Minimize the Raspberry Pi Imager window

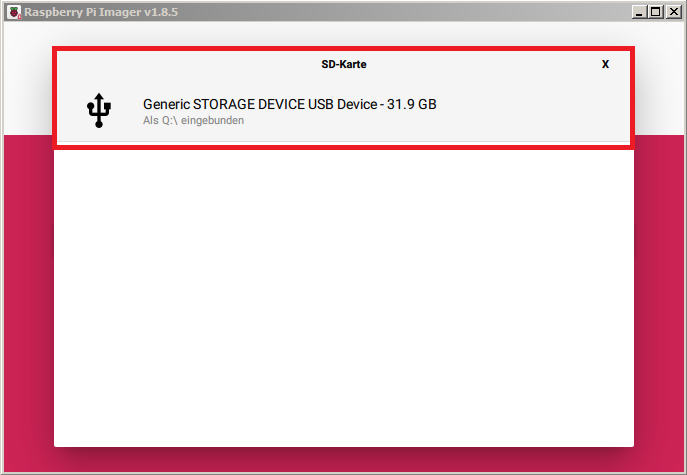639,12
